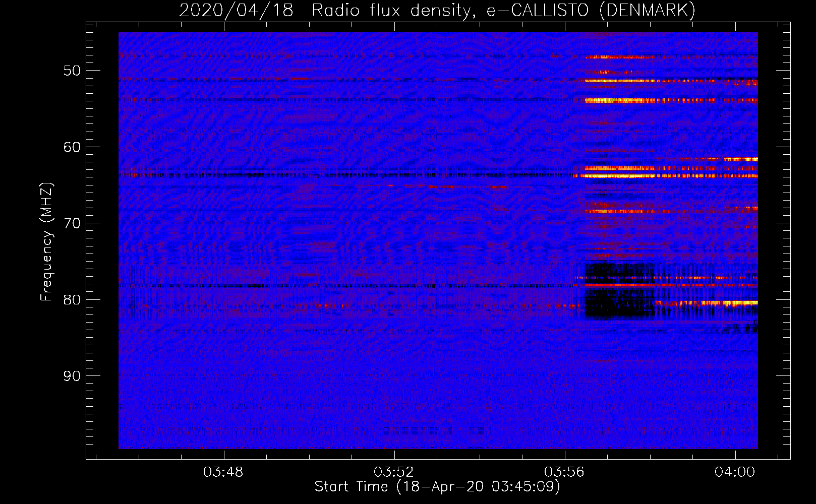Select the 60 frequency tick label
Screen dimensions: 816x504
[x=72, y=147]
